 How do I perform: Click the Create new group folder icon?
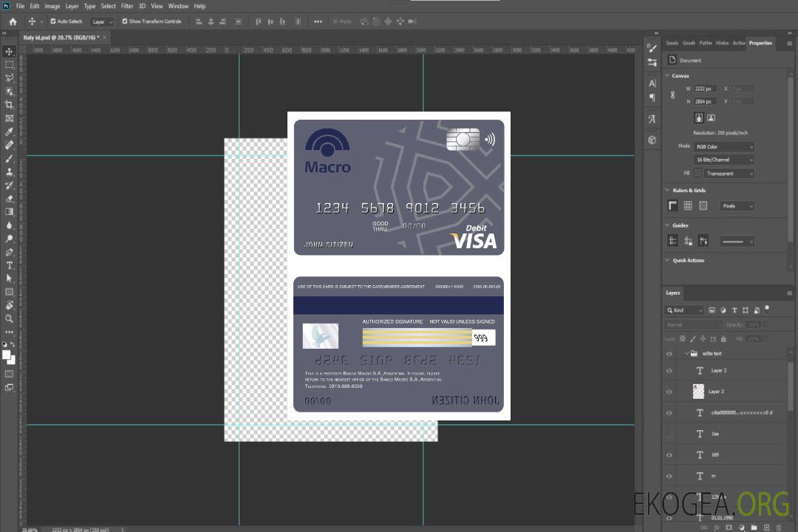click(754, 528)
